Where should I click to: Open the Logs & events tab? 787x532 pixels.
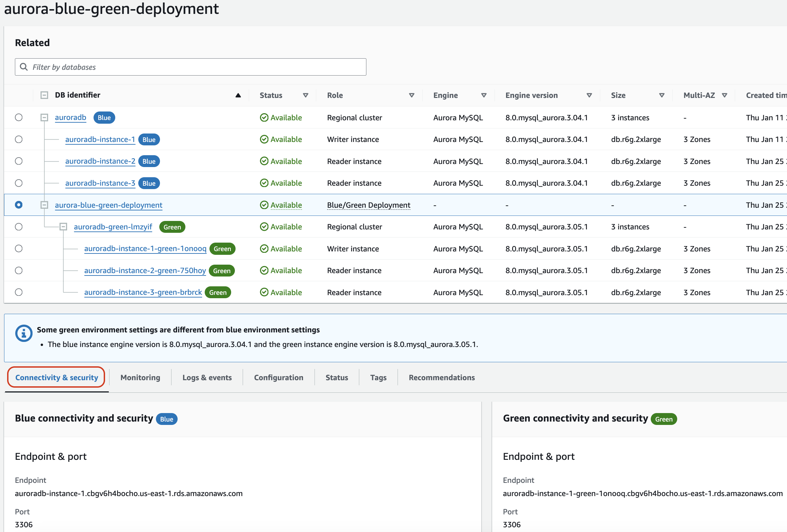point(207,377)
